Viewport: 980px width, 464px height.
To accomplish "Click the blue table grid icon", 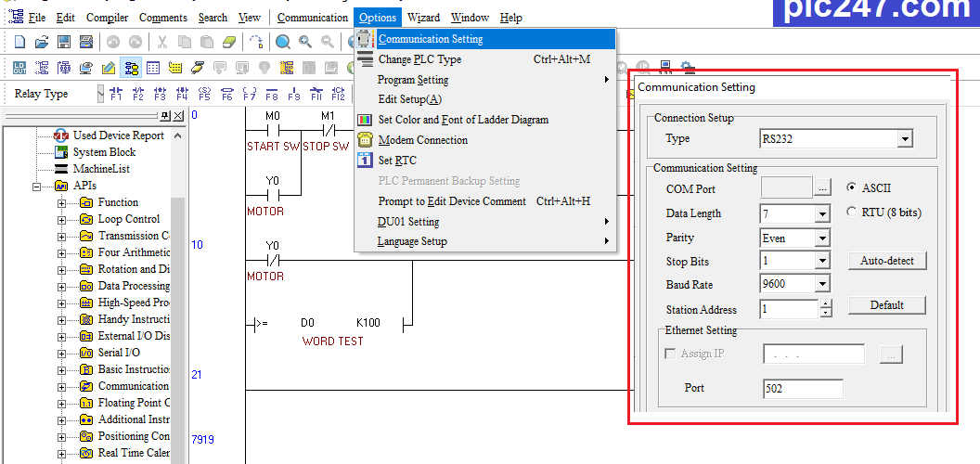I will [153, 68].
